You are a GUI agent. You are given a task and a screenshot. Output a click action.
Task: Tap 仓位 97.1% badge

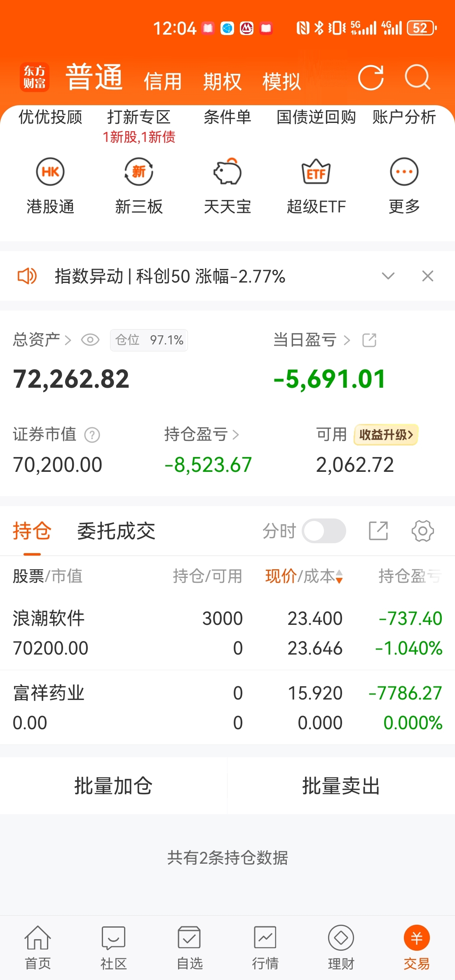point(149,340)
